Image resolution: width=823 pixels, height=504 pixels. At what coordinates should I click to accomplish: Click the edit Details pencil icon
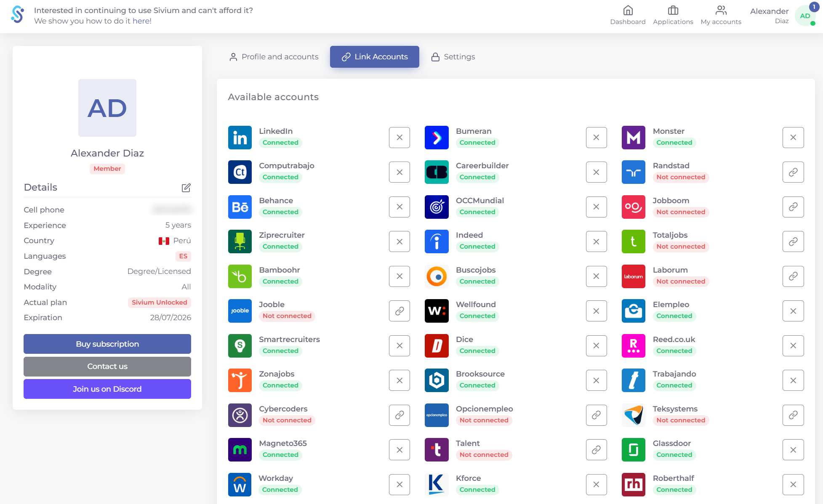click(x=186, y=188)
